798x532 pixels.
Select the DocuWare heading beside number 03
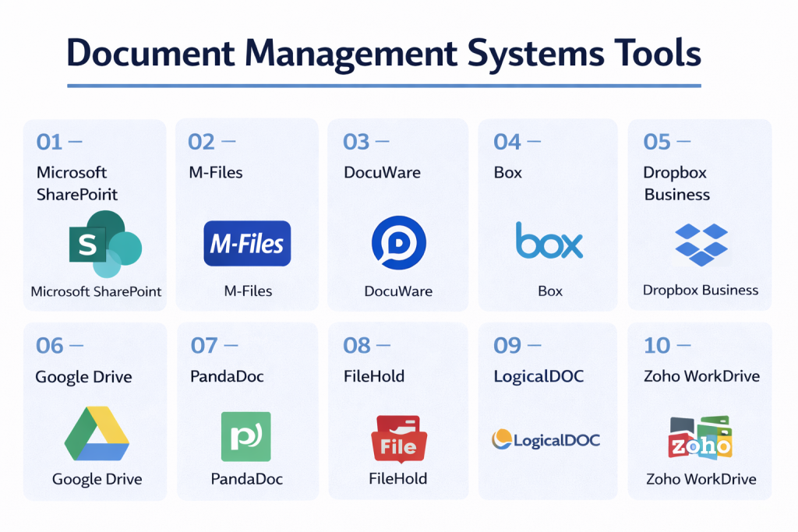[382, 172]
